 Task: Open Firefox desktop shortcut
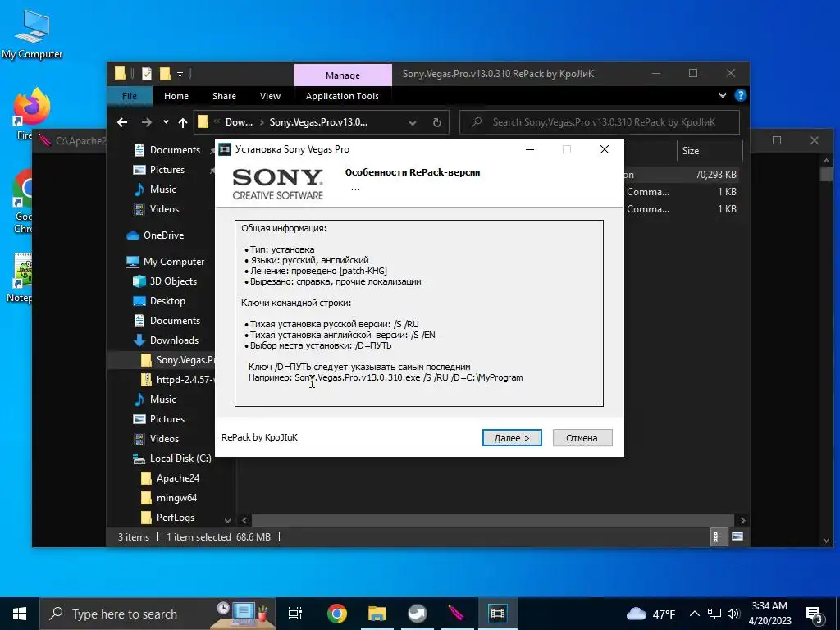(31, 113)
